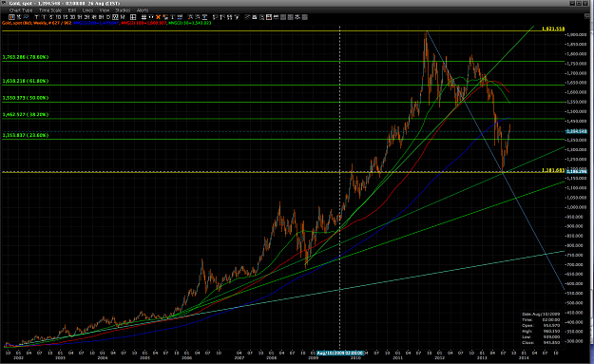Select the 1,353.837 (23.60%) Fibonacci label

(26, 135)
